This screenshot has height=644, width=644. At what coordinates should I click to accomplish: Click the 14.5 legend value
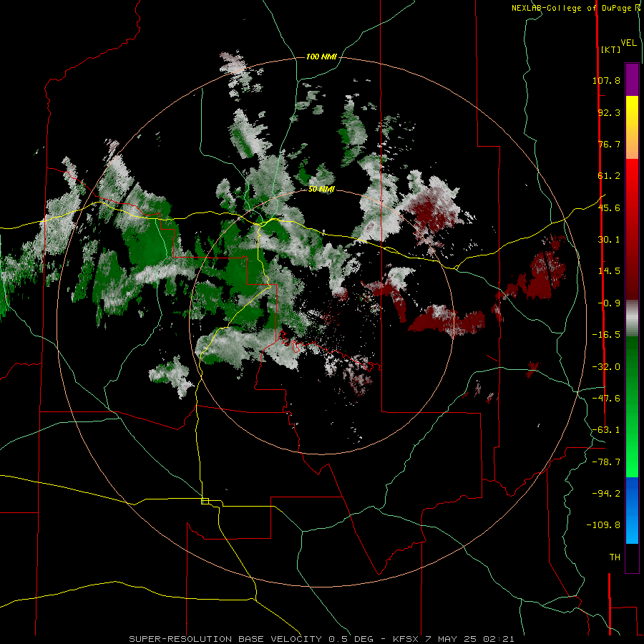click(609, 271)
